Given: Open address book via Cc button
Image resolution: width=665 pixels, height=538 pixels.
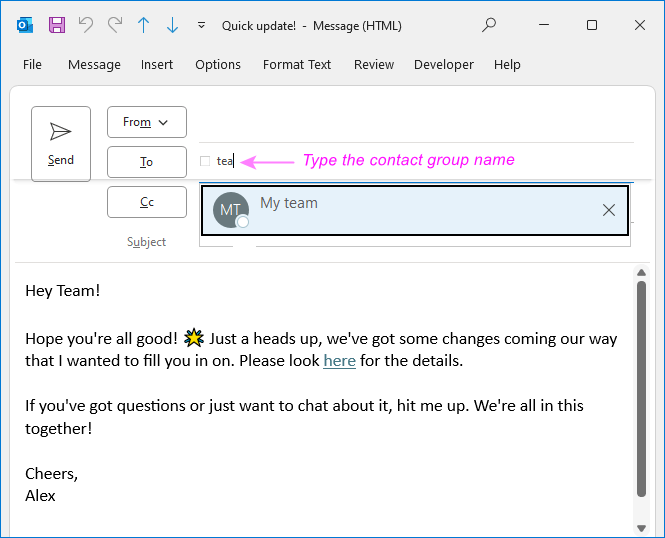Looking at the screenshot, I should pyautogui.click(x=147, y=202).
